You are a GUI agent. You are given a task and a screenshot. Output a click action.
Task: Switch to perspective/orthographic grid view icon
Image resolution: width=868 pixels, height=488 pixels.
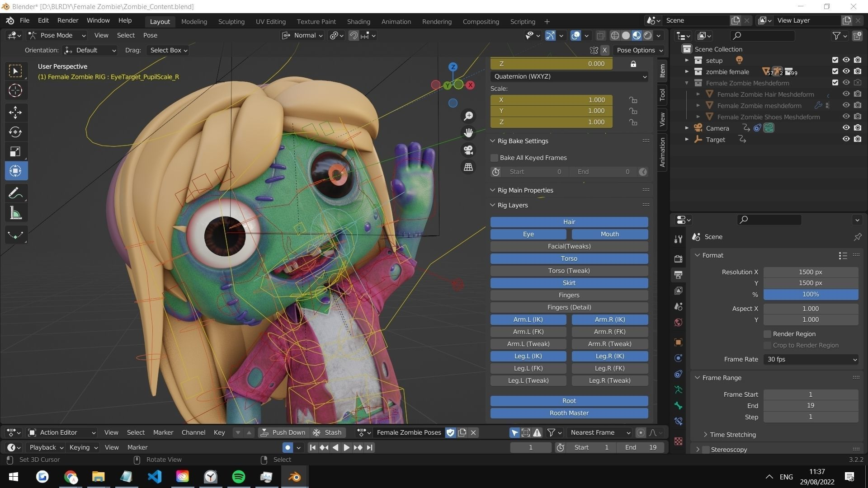click(x=468, y=167)
